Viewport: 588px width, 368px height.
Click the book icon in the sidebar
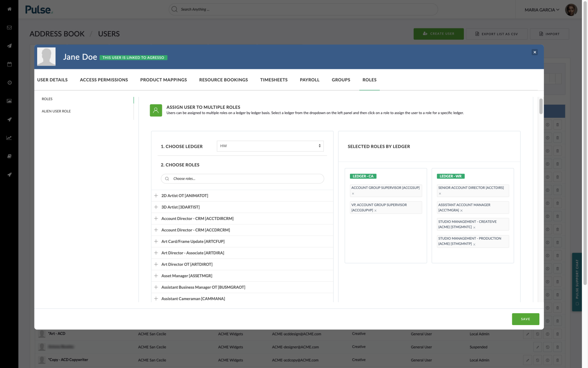[x=9, y=156]
